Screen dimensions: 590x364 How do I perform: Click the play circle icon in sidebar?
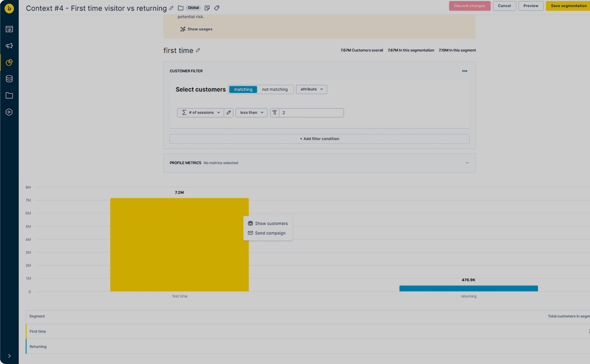(9, 112)
